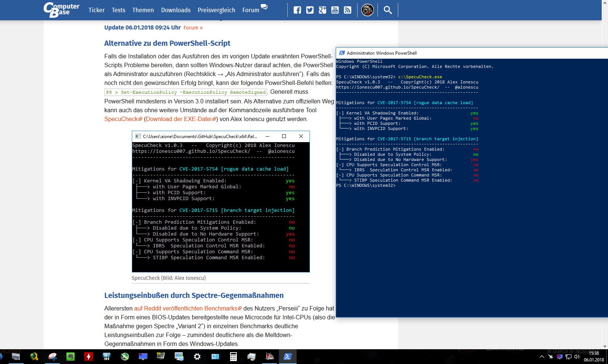The width and height of the screenshot is (608, 364).
Task: Open the globe app in taskbar
Action: 34,357
